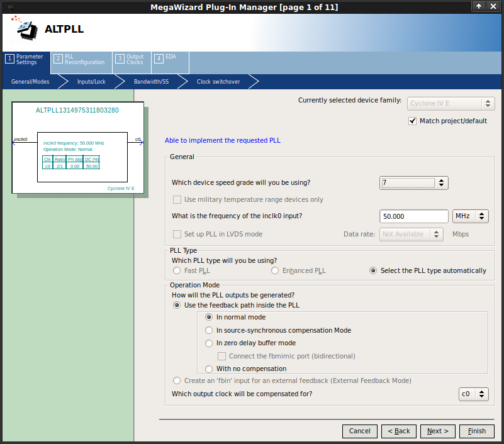The image size is (504, 444).
Task: Choose In normal mode option
Action: point(209,317)
